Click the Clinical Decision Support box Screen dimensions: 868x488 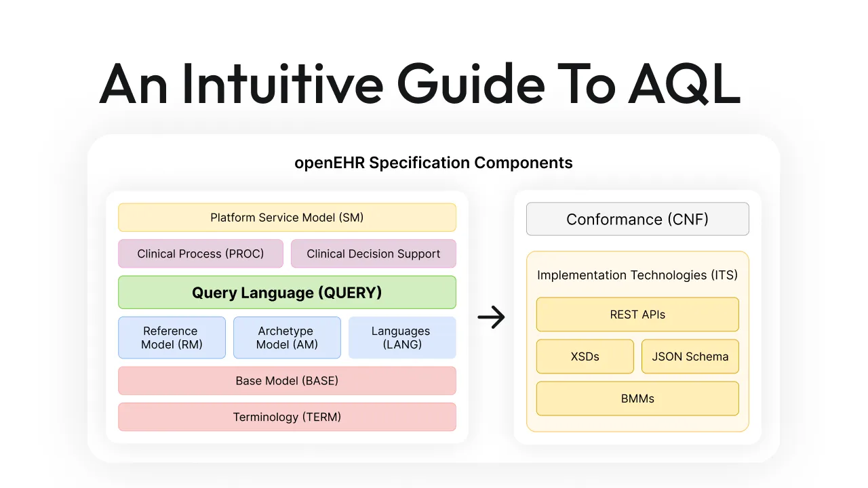click(374, 253)
